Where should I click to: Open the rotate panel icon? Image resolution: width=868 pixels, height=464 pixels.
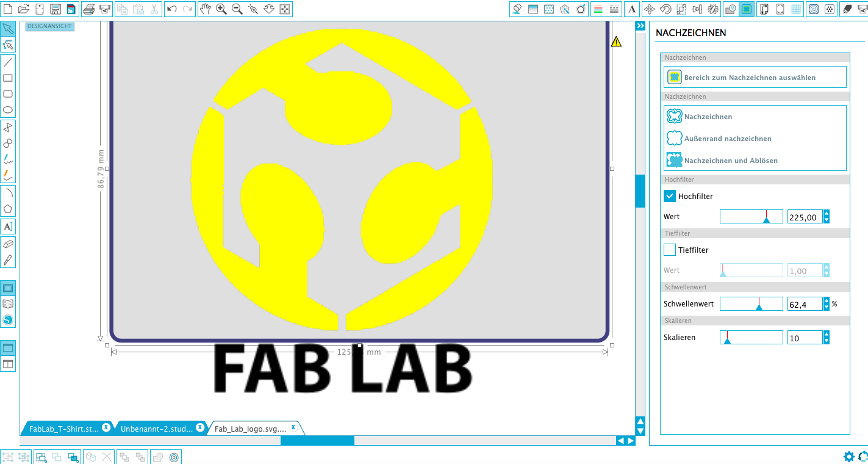pyautogui.click(x=665, y=9)
